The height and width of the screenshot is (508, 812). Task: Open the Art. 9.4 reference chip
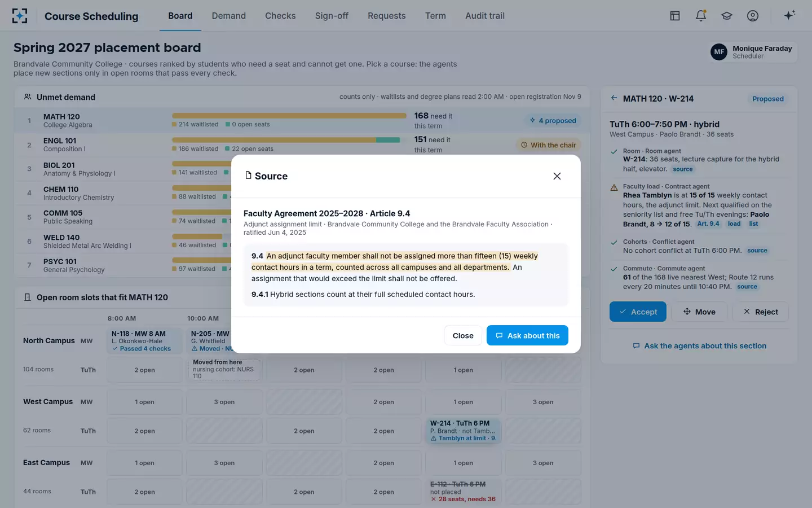coord(708,224)
